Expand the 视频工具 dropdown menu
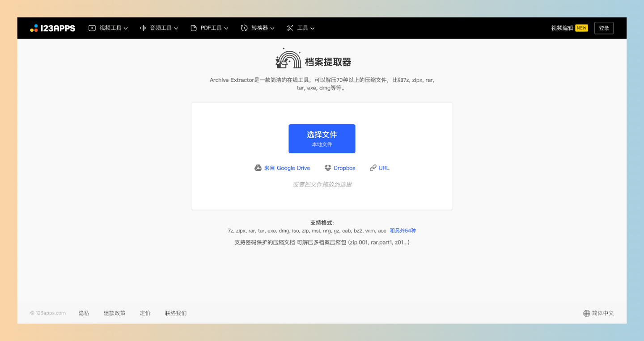Viewport: 644px width, 341px height. (x=109, y=28)
